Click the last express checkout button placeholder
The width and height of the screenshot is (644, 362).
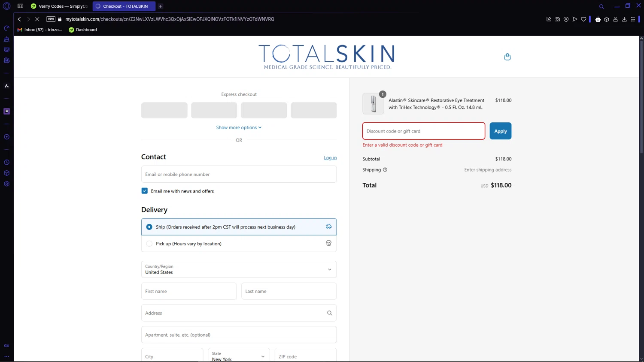click(x=314, y=110)
